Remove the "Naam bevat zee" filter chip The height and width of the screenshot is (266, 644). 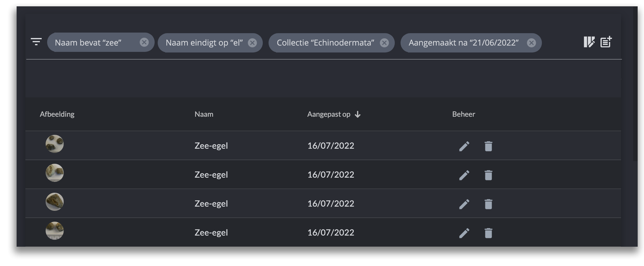[x=144, y=43]
